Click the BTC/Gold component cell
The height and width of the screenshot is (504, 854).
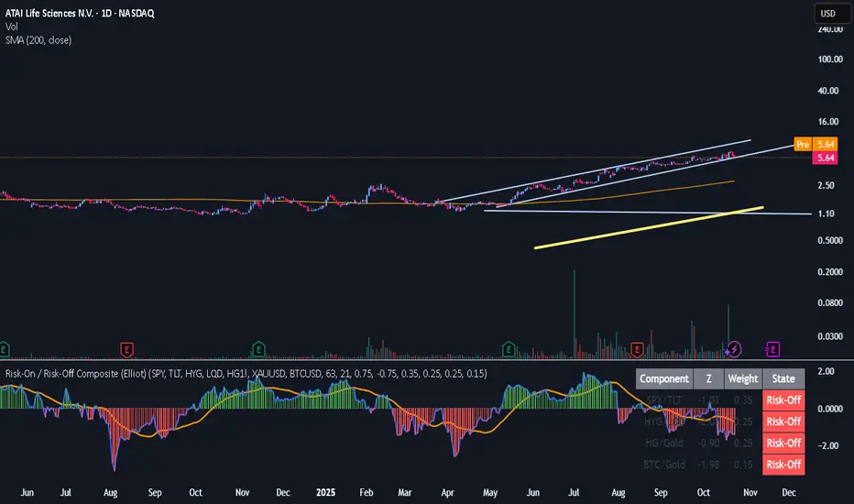[664, 465]
